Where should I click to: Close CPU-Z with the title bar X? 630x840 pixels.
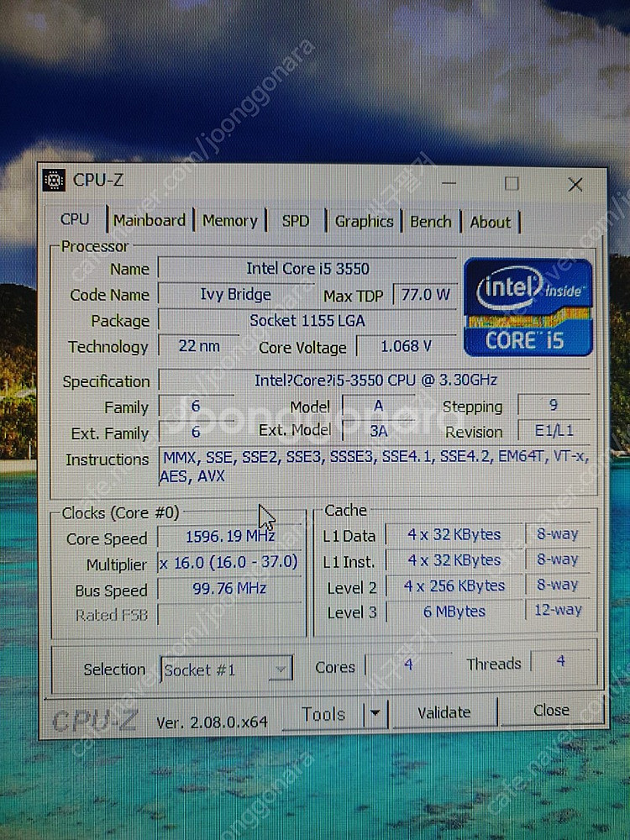(x=575, y=185)
